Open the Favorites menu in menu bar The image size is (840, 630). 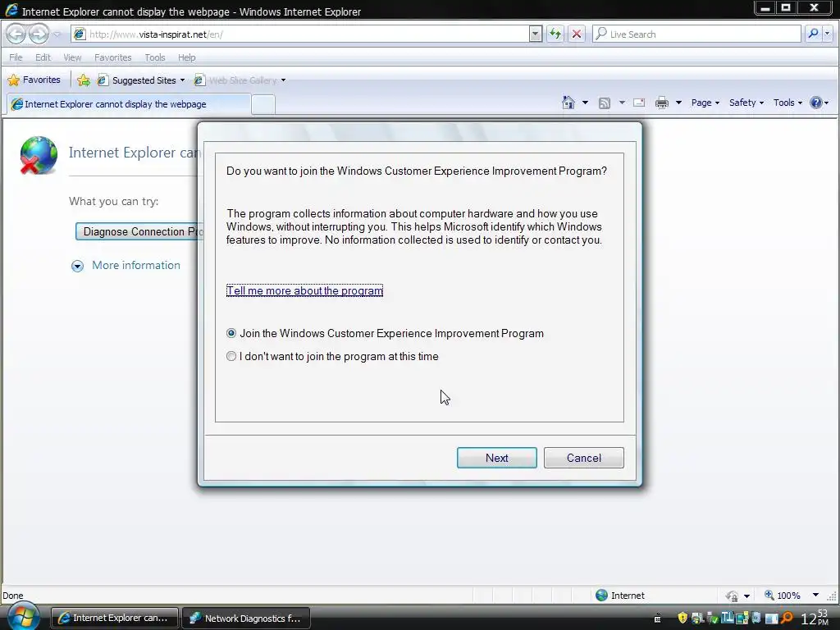click(x=112, y=57)
